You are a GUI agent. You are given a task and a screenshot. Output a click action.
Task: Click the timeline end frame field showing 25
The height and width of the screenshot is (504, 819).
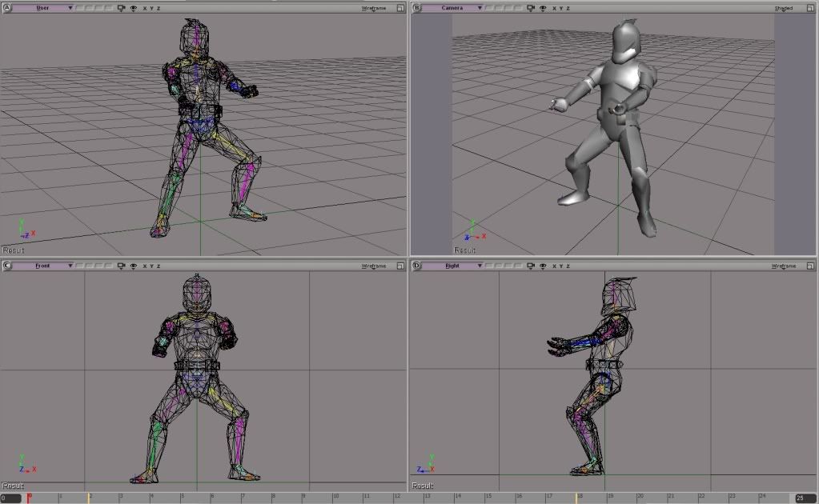click(806, 498)
